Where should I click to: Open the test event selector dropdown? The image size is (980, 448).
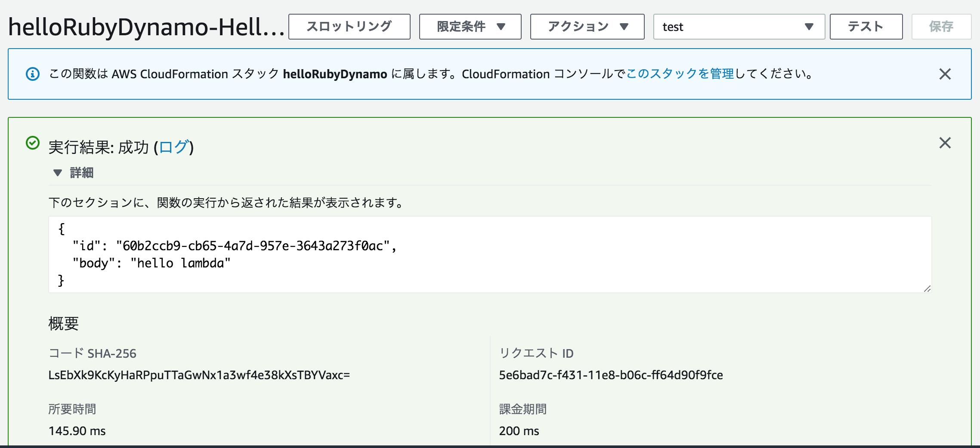point(739,27)
